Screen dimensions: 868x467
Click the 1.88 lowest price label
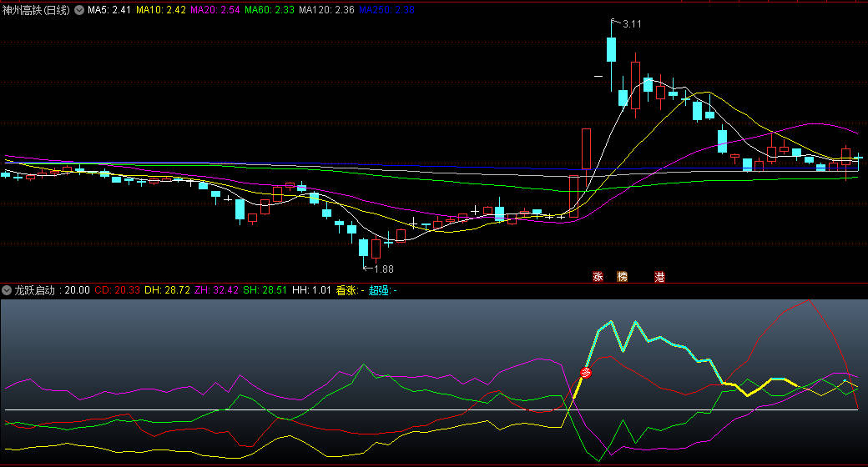pyautogui.click(x=383, y=269)
